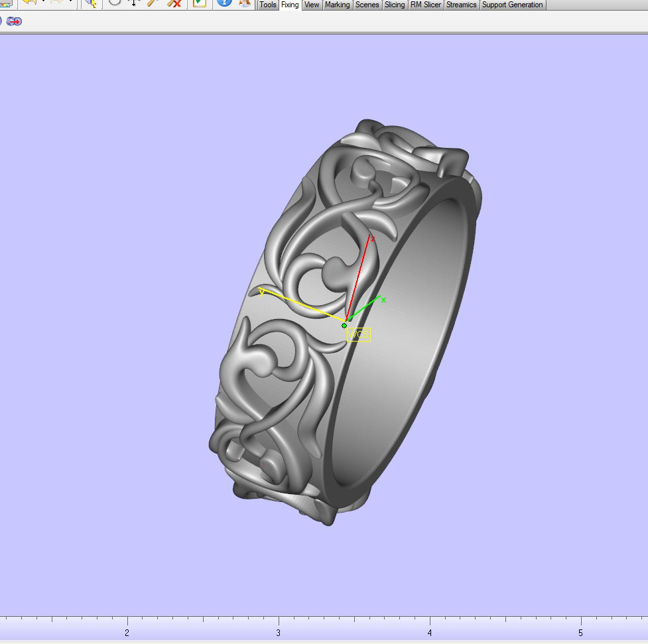648x644 pixels.
Task: Switch to the Tools tab
Action: 268,5
